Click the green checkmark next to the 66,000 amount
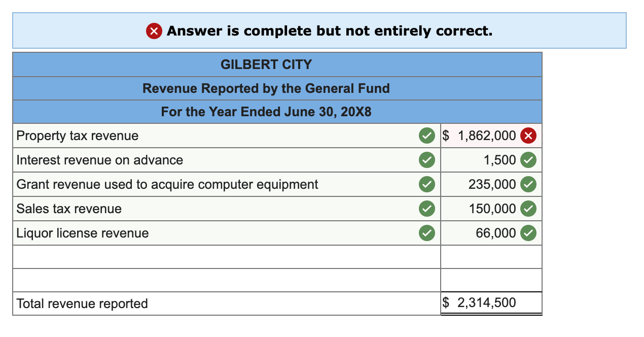644x337 pixels. [529, 233]
